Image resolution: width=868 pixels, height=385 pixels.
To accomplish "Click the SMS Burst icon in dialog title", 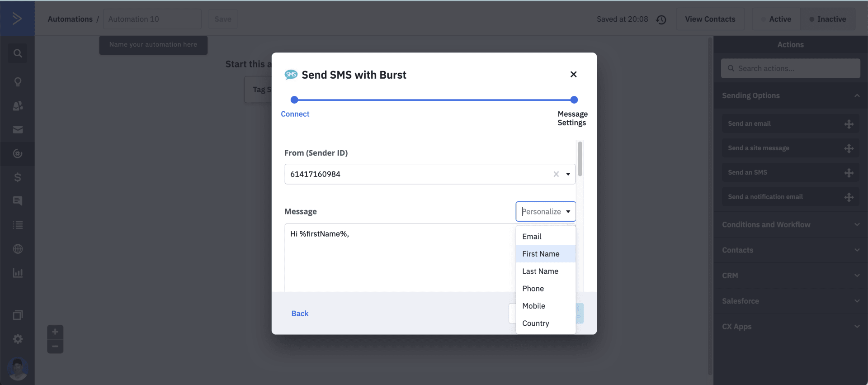I will [291, 75].
